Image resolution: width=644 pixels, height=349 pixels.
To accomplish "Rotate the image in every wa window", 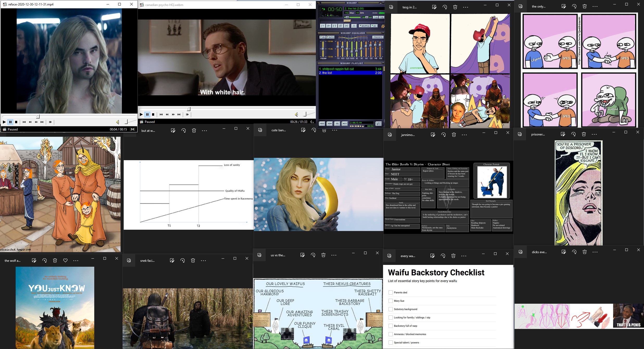I will pos(443,256).
